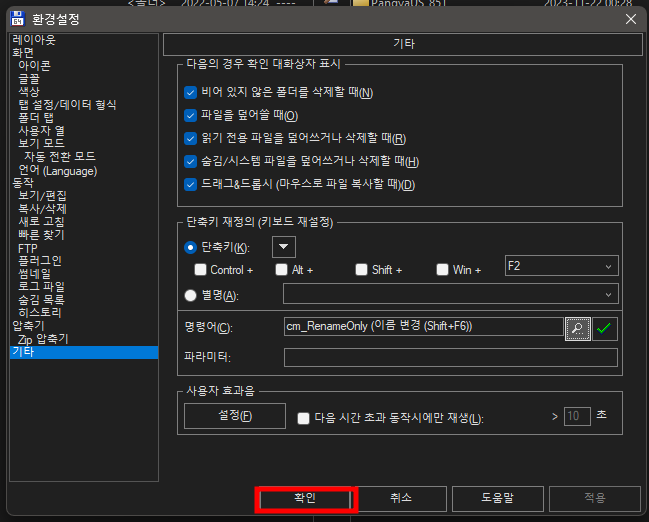Select FTP in the settings tree
The width and height of the screenshot is (649, 522).
[x=28, y=248]
